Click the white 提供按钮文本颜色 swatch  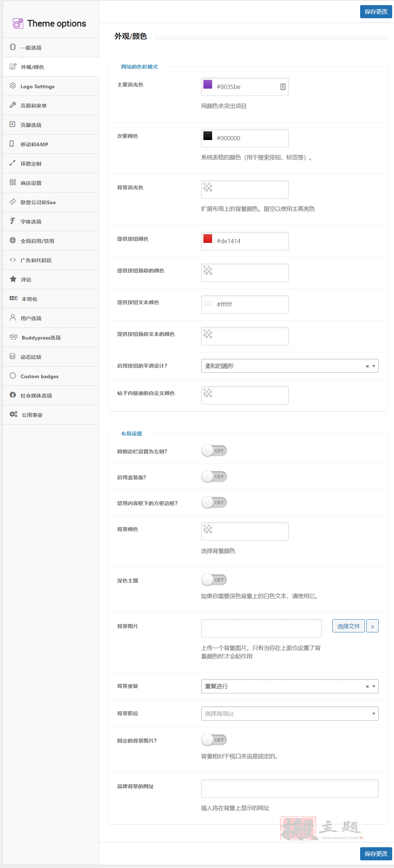208,302
